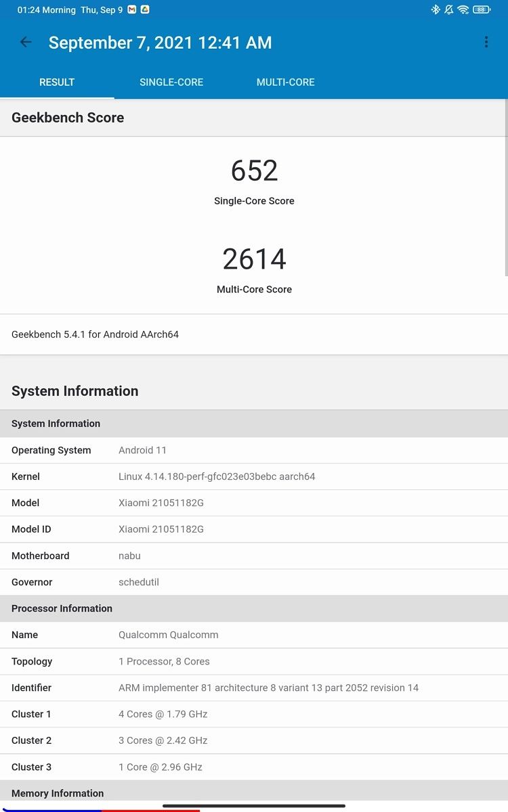Tap the gray System Information subsection header
The width and height of the screenshot is (508, 812).
point(254,424)
